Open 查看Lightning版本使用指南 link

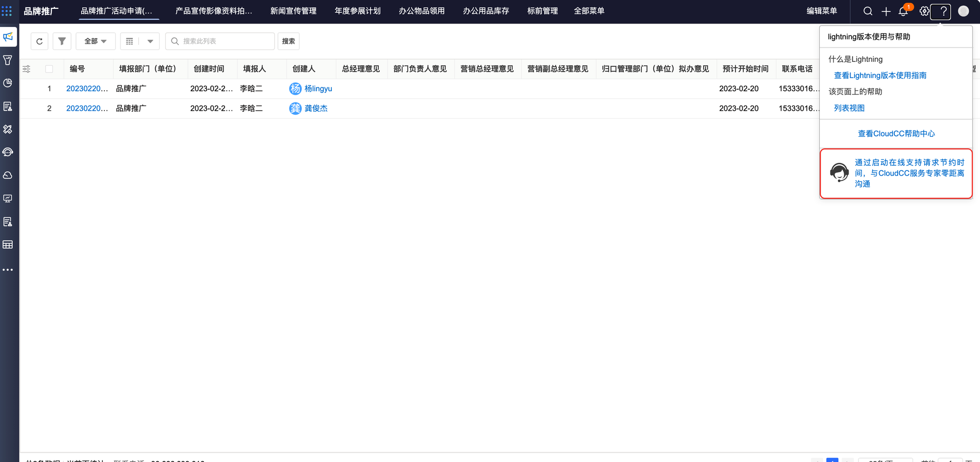click(x=880, y=76)
